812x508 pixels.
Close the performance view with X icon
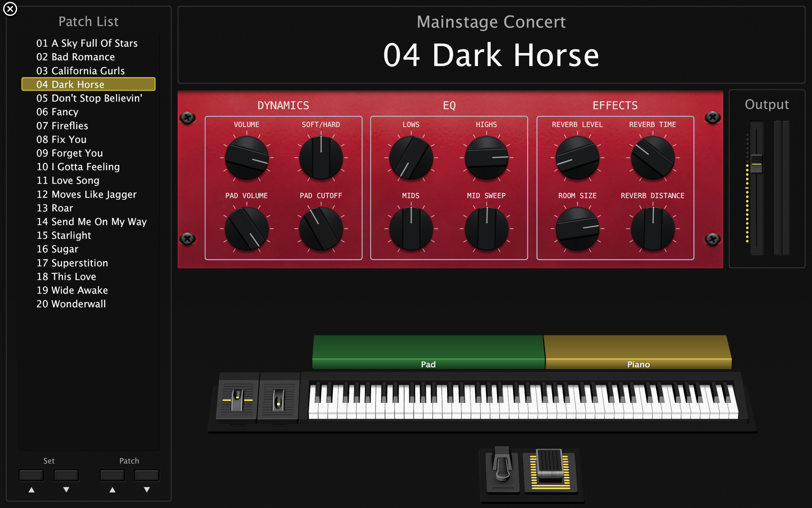pyautogui.click(x=10, y=9)
